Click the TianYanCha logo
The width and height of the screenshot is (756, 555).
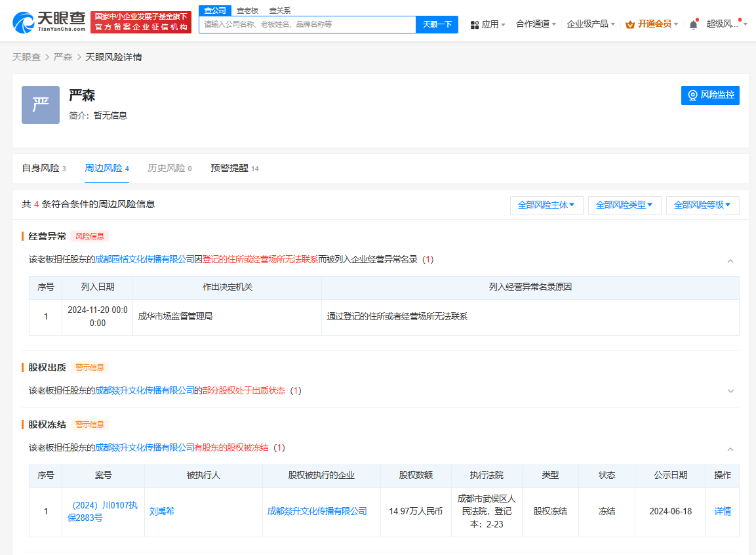pyautogui.click(x=49, y=22)
